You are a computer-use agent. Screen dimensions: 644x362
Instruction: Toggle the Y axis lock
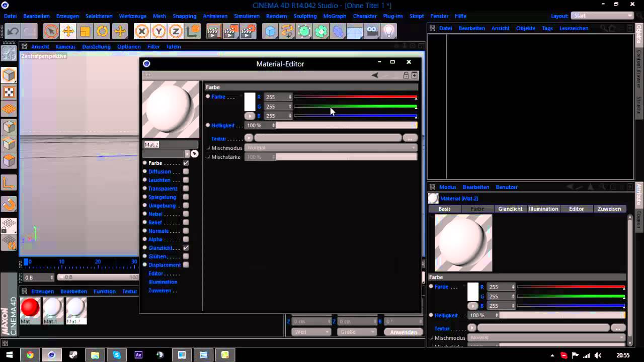tap(159, 32)
